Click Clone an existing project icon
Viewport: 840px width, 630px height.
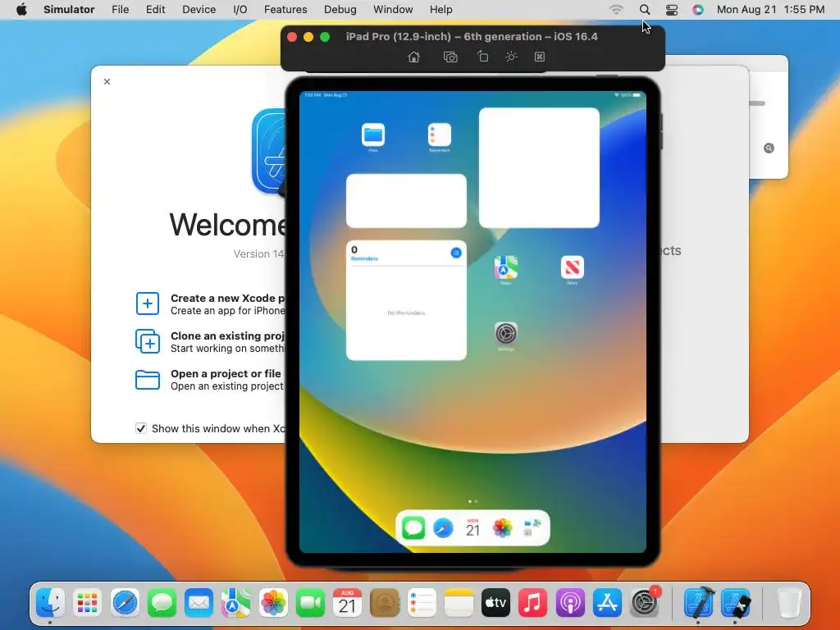click(148, 341)
